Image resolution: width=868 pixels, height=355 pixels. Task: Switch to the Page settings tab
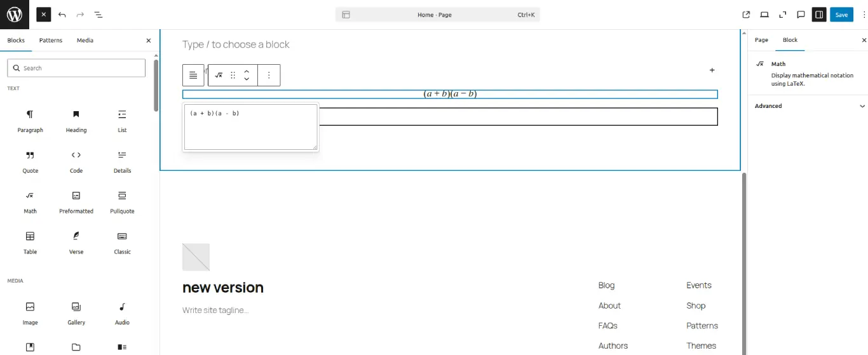761,40
